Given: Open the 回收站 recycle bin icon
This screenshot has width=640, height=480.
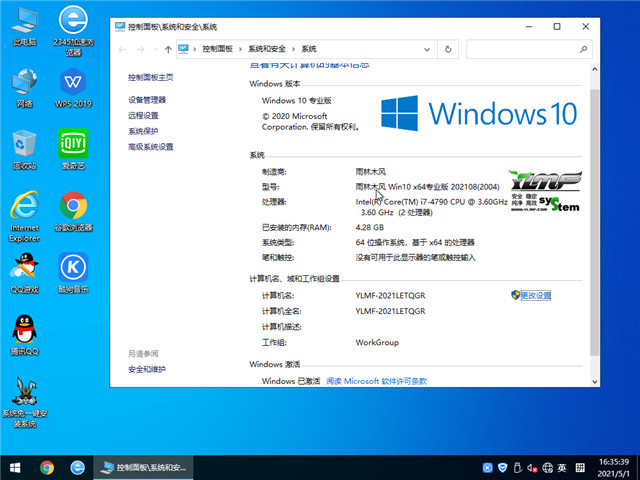Looking at the screenshot, I should [x=24, y=150].
